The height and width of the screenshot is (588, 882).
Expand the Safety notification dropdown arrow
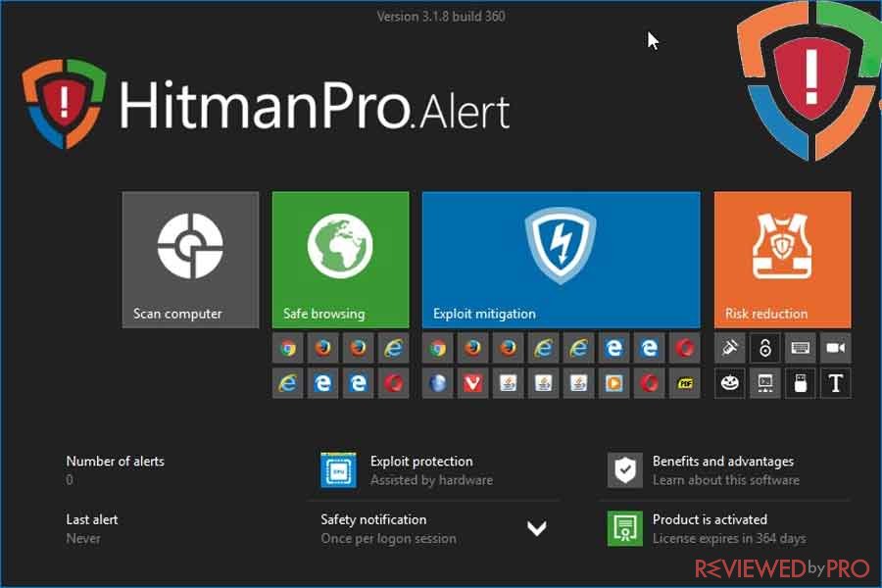click(537, 528)
